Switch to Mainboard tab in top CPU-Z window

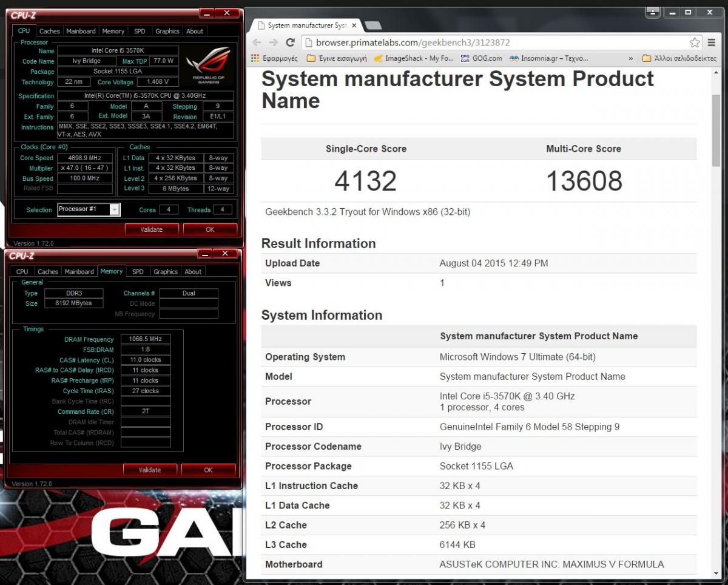pos(81,31)
